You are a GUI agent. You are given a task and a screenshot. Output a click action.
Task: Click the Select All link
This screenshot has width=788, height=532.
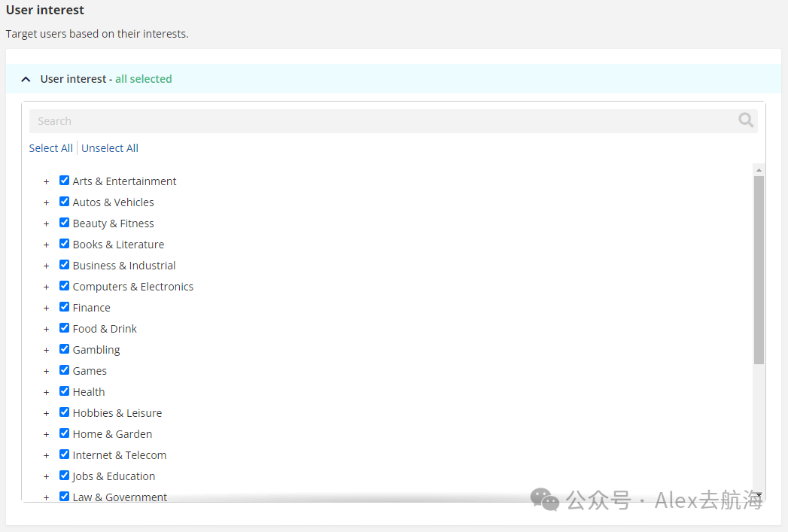click(50, 148)
